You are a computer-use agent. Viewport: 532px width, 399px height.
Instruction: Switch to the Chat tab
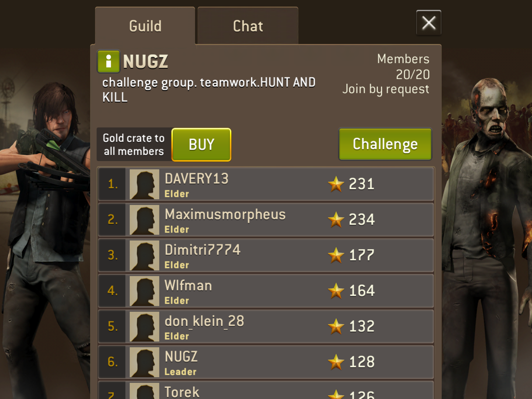click(248, 26)
